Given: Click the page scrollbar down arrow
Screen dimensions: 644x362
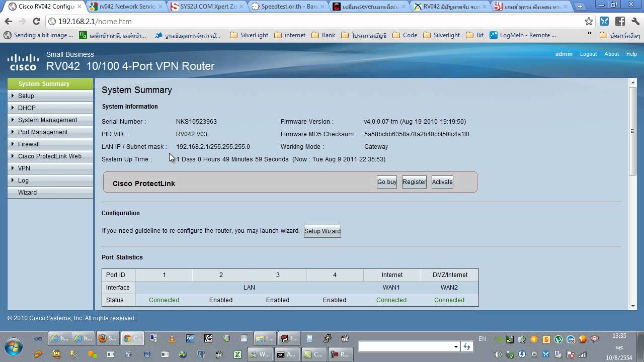Looking at the screenshot, I should coord(633,306).
